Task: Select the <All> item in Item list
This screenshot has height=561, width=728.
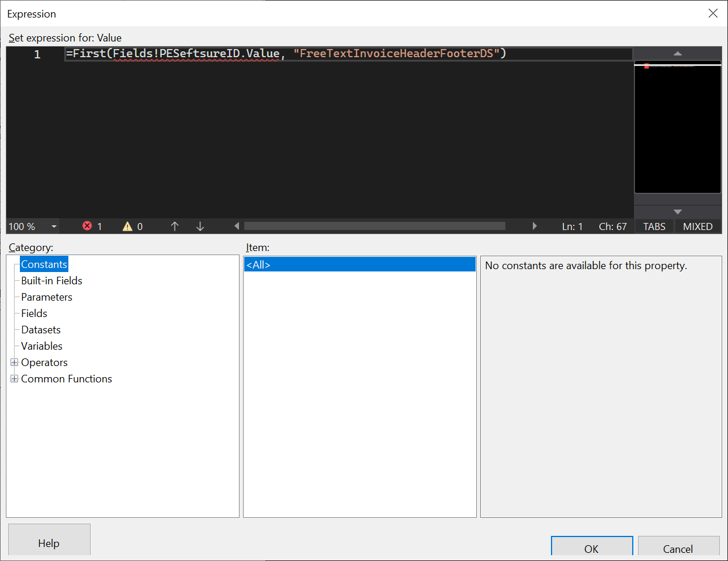Action: [360, 264]
